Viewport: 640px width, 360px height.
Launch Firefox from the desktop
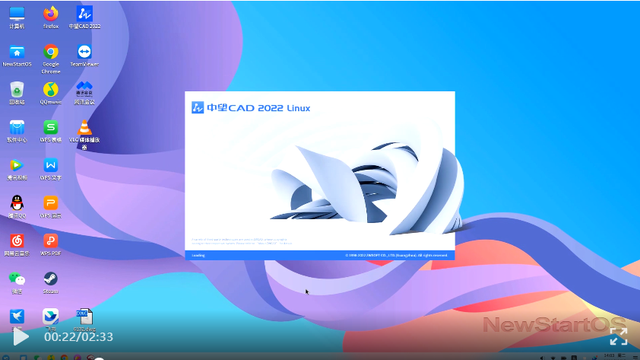(51, 18)
